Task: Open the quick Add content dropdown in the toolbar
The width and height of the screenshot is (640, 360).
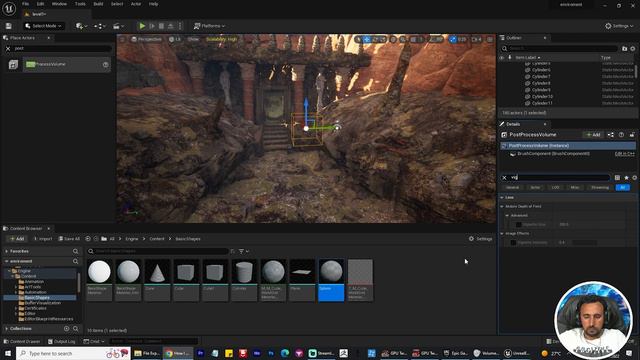Action: pyautogui.click(x=81, y=26)
